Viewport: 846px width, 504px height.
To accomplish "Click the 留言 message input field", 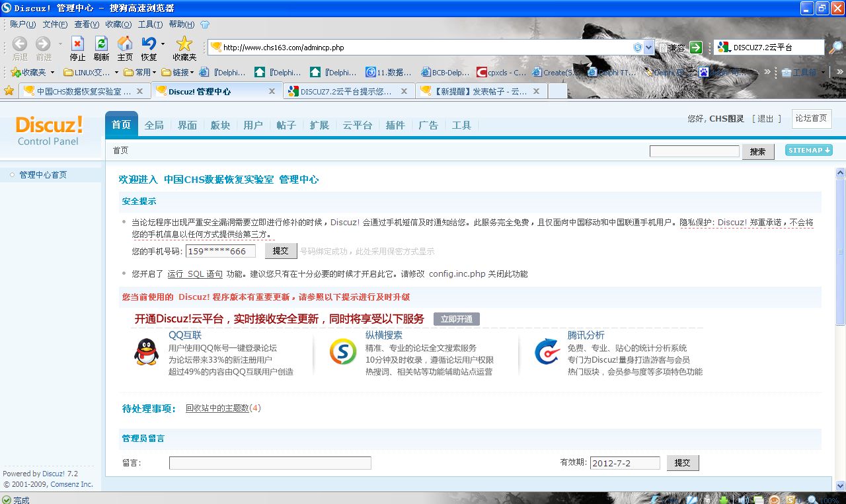I will (270, 463).
